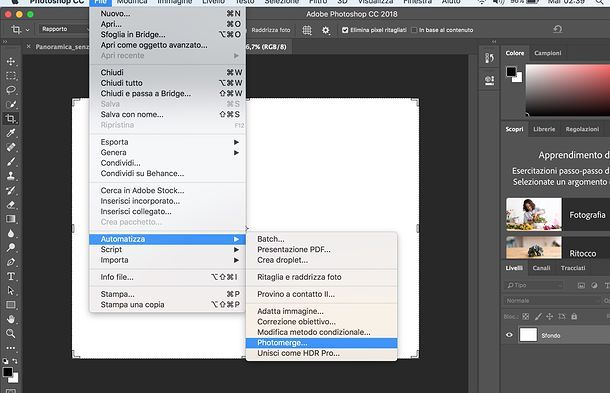Select the Hand tool
This screenshot has width=610, height=393.
tap(11, 319)
